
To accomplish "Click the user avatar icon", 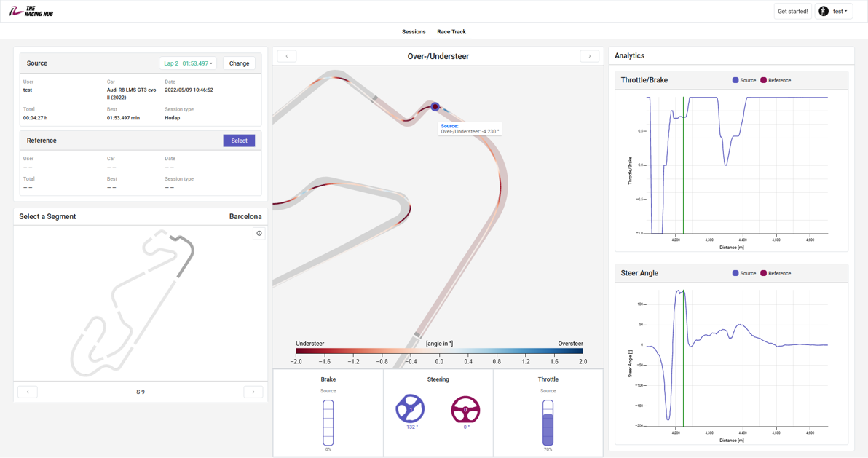I will tap(824, 12).
